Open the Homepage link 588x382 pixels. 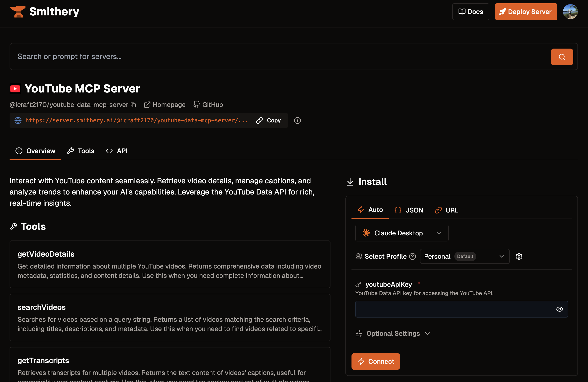tap(165, 105)
